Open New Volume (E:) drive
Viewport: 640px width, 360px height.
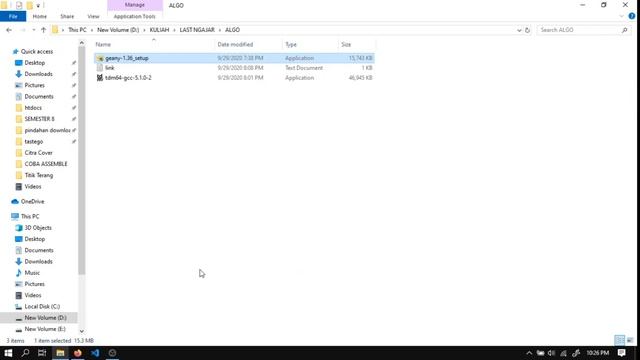click(x=45, y=329)
